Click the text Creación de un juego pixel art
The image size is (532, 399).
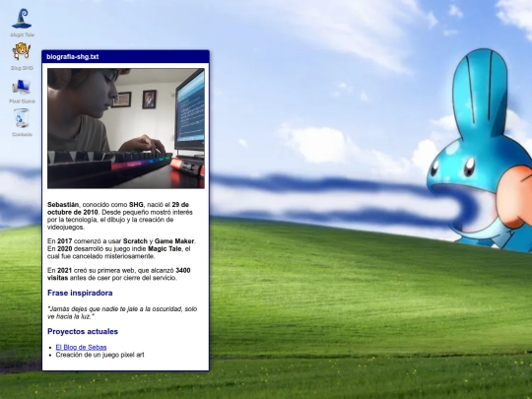[100, 355]
